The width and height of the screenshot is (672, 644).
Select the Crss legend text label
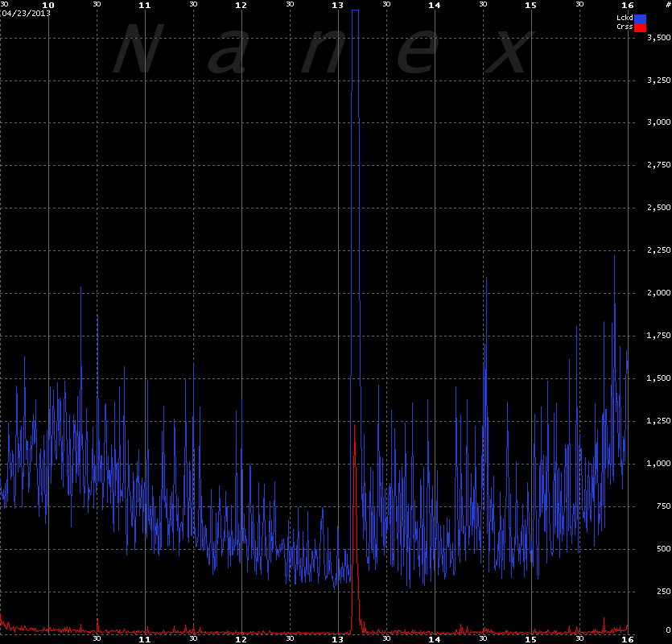tap(625, 27)
